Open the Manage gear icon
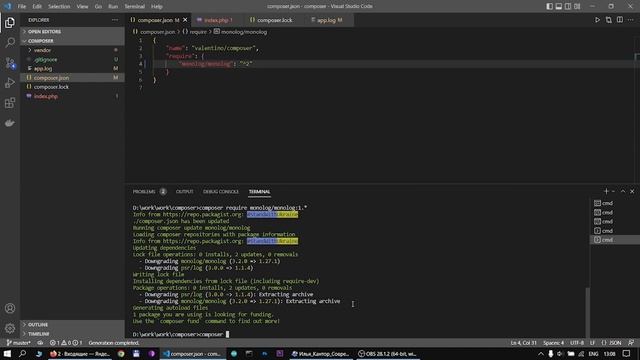The width and height of the screenshot is (640, 360). pyautogui.click(x=10, y=328)
